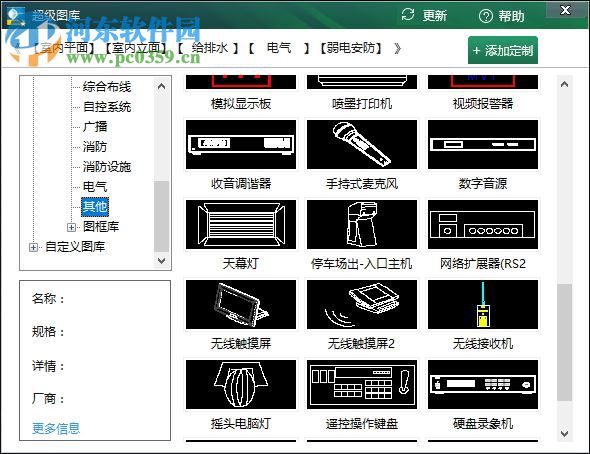This screenshot has height=454, width=590.
Task: Click the 更新 refresh icon
Action: [408, 15]
